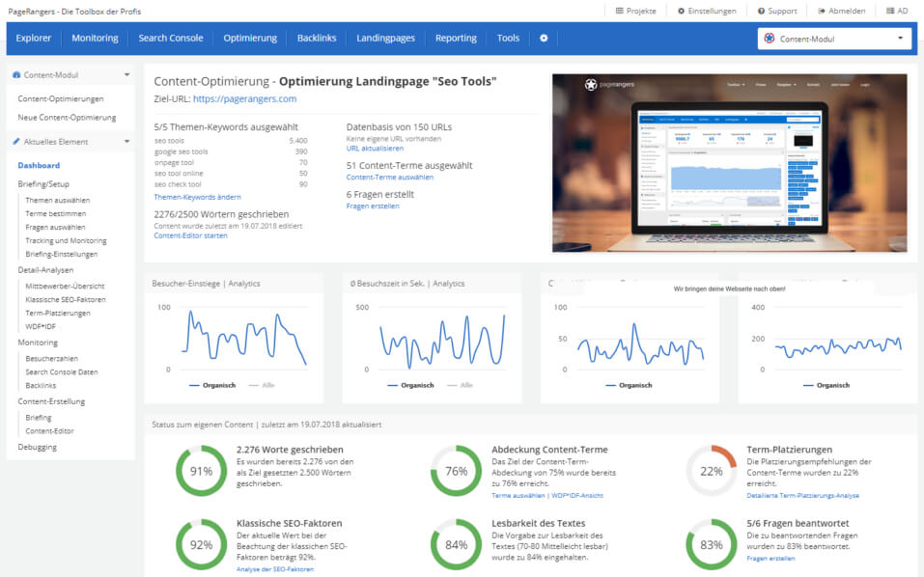Image resolution: width=924 pixels, height=577 pixels.
Task: Open the Explorer menu
Action: tap(34, 38)
